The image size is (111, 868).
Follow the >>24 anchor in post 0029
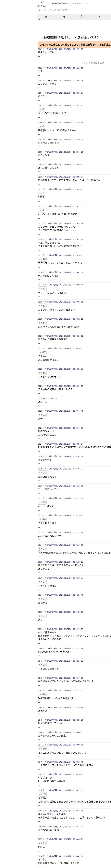coord(42,473)
